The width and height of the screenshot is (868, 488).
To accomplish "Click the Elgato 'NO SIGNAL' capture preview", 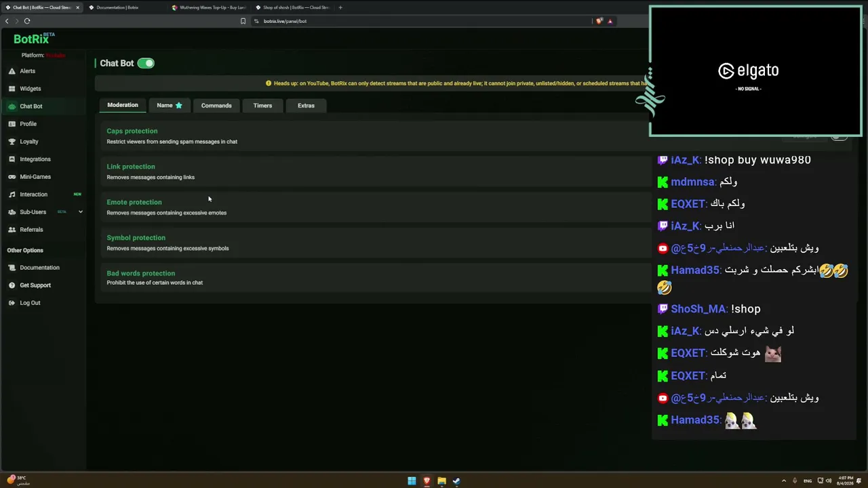I will [x=755, y=71].
